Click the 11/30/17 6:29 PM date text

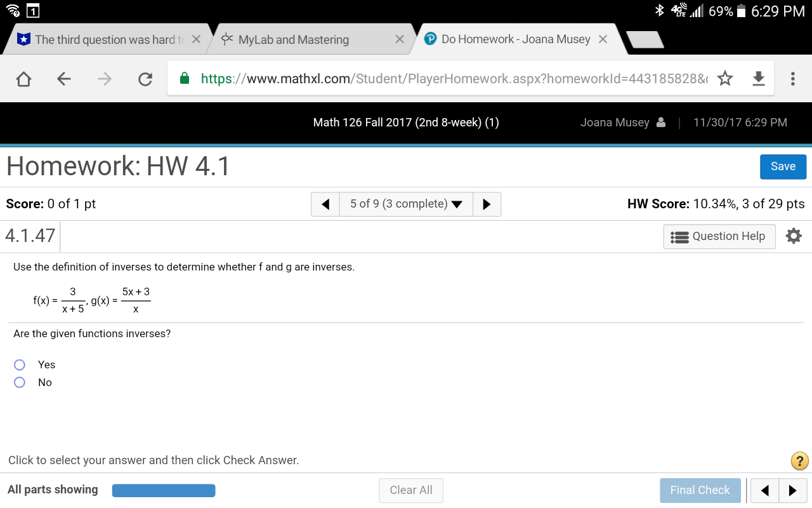click(740, 123)
